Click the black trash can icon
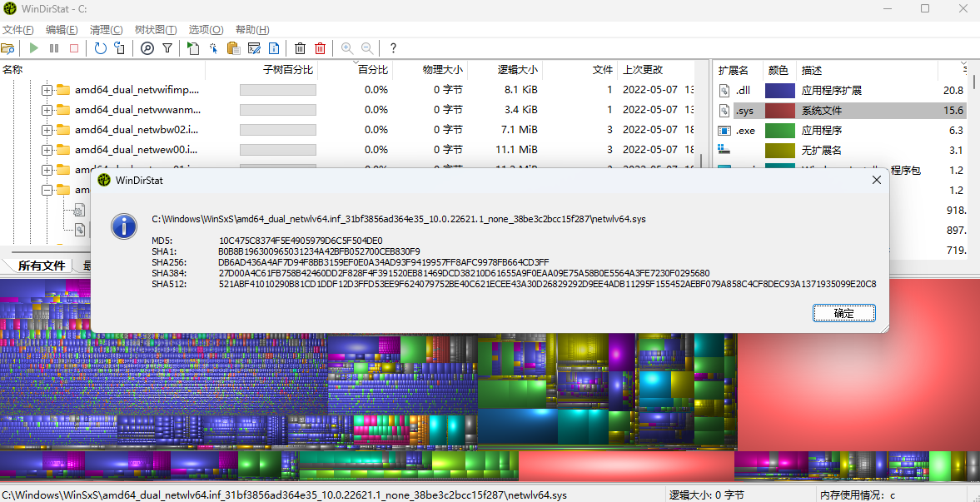The height and width of the screenshot is (502, 980). click(x=300, y=48)
